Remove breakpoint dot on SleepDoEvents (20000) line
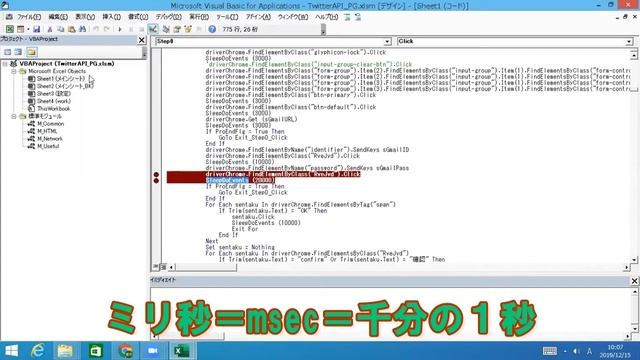Viewport: 640px width, 360px height. (156, 180)
